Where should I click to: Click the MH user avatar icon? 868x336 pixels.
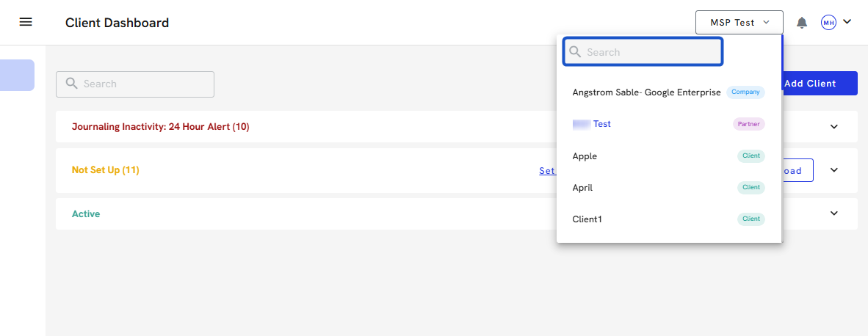click(x=828, y=23)
